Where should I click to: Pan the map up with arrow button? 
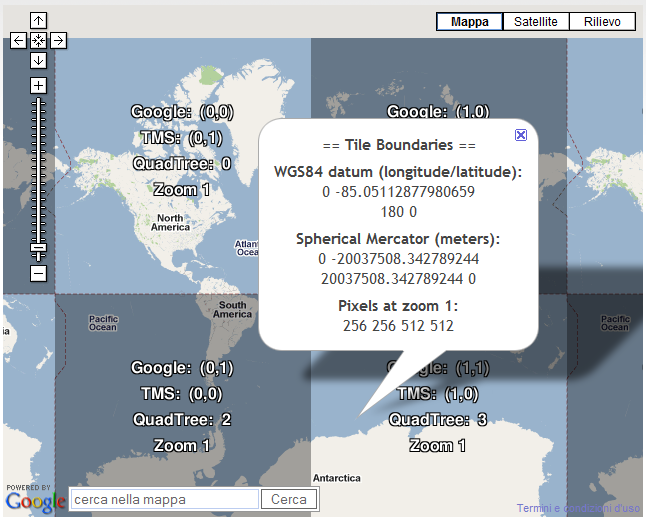point(38,20)
